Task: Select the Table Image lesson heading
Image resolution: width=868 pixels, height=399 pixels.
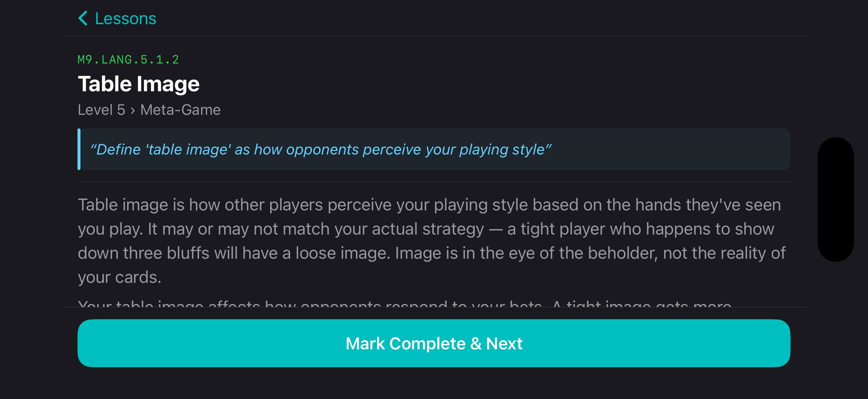Action: tap(138, 84)
